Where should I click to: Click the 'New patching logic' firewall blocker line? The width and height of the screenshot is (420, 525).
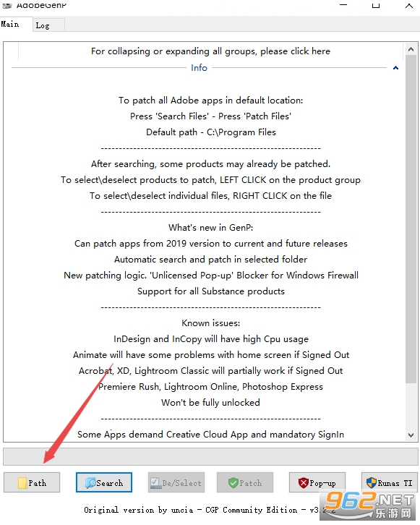(x=210, y=276)
